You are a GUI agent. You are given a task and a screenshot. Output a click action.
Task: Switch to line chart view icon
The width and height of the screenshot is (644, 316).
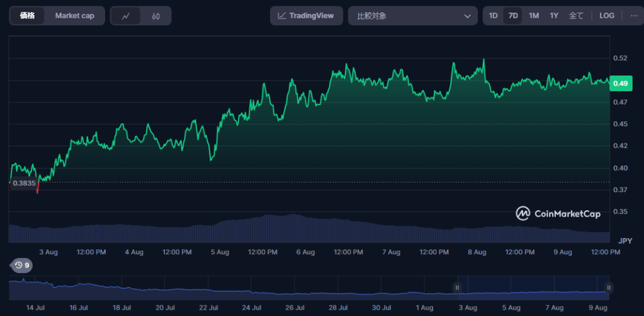(x=126, y=16)
